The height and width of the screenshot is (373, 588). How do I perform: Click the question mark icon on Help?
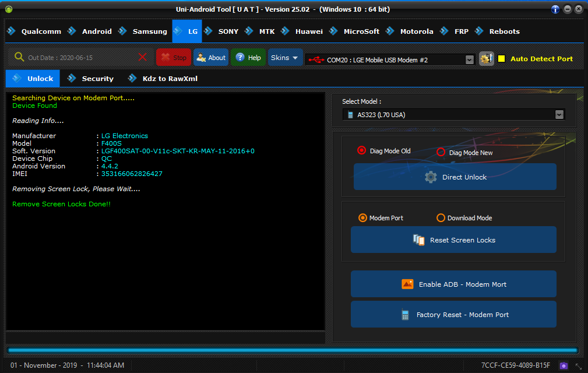(240, 57)
